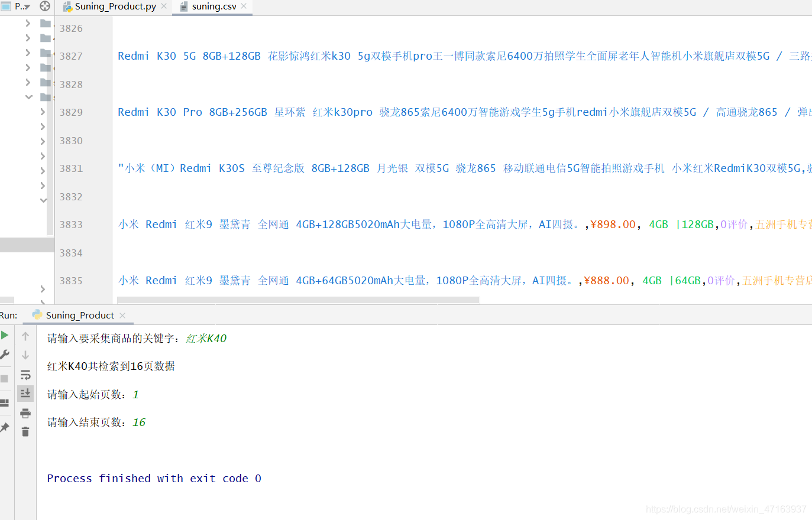Click the start page value 1 in console
The image size is (812, 520).
(135, 395)
